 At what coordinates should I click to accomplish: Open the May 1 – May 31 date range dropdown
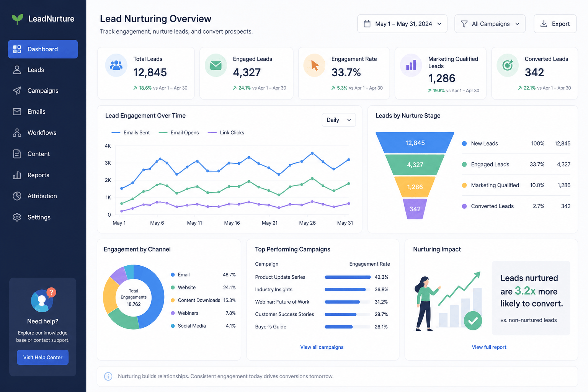click(402, 24)
